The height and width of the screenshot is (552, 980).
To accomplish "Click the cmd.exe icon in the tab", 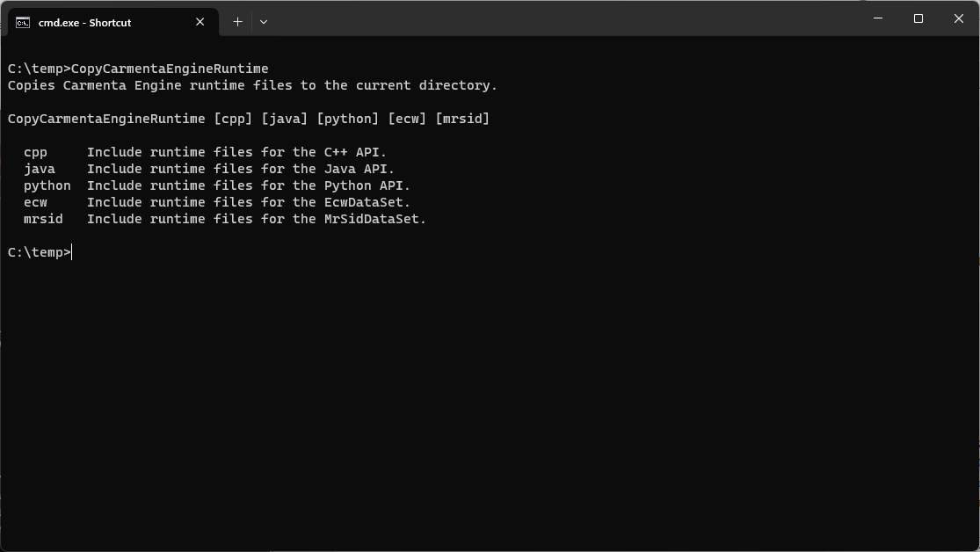I will tap(23, 23).
